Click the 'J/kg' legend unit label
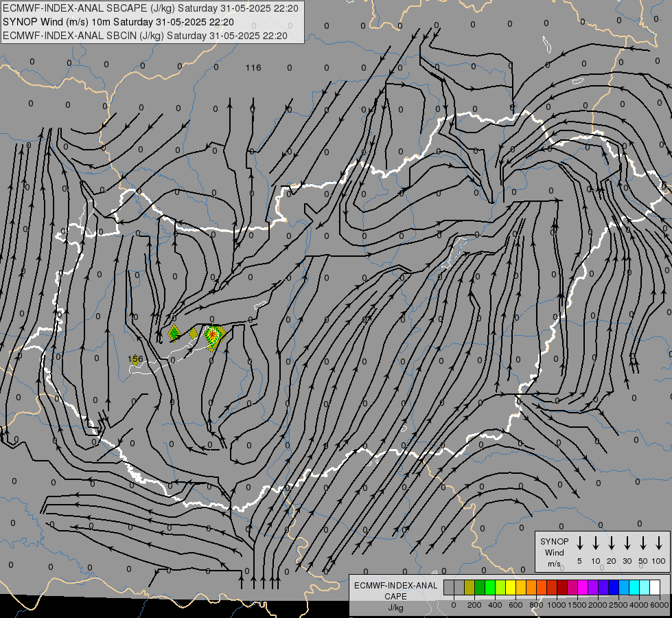 coord(395,608)
